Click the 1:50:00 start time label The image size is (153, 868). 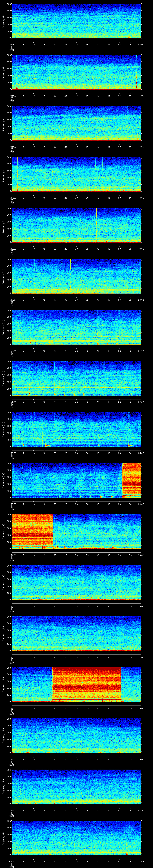(x=12, y=351)
